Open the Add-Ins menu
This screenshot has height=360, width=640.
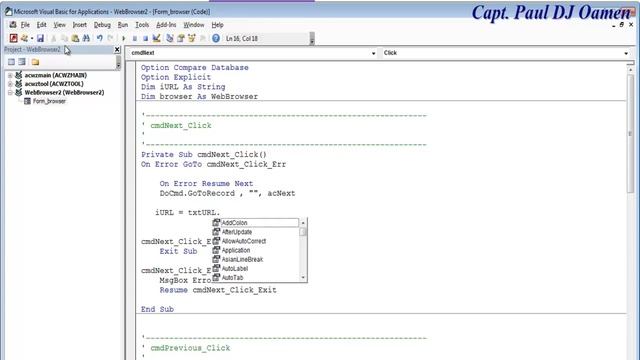point(166,25)
